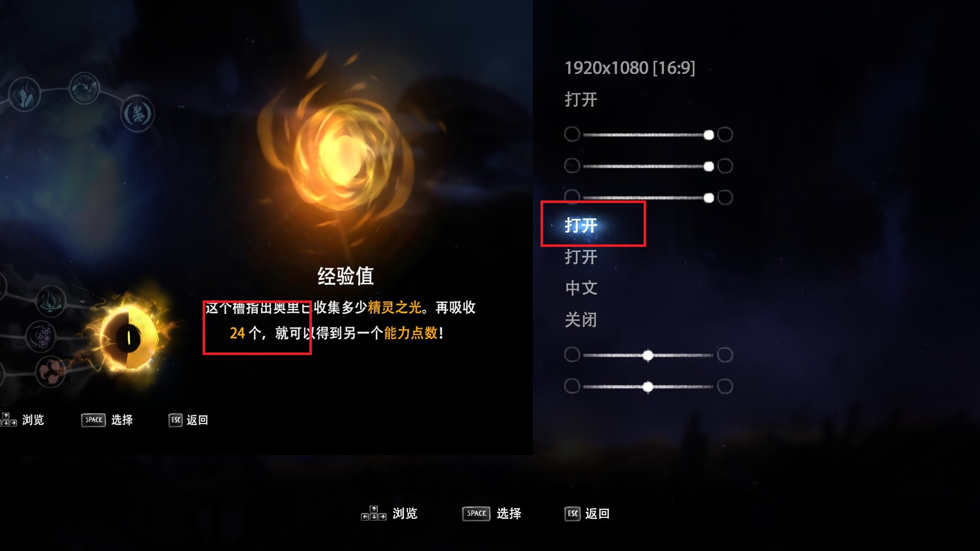The image size is (980, 551).
Task: Select the creature-in-brackets ability node in the top row
Action: pos(137,114)
